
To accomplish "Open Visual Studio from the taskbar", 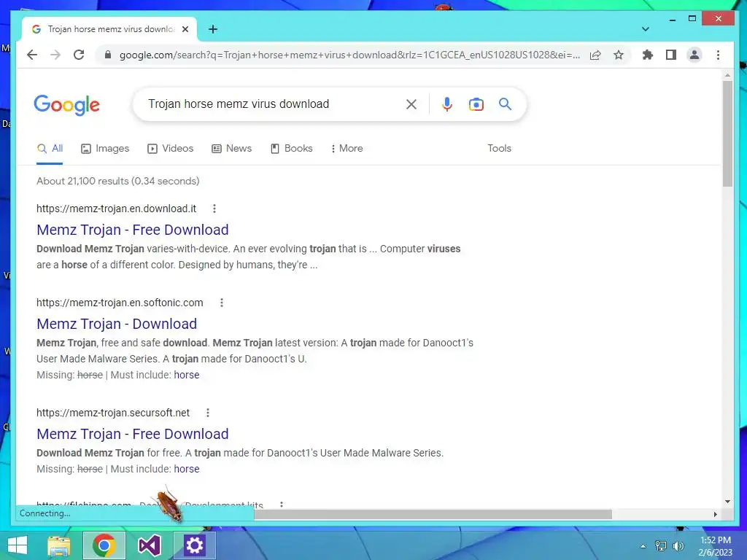I will (149, 545).
